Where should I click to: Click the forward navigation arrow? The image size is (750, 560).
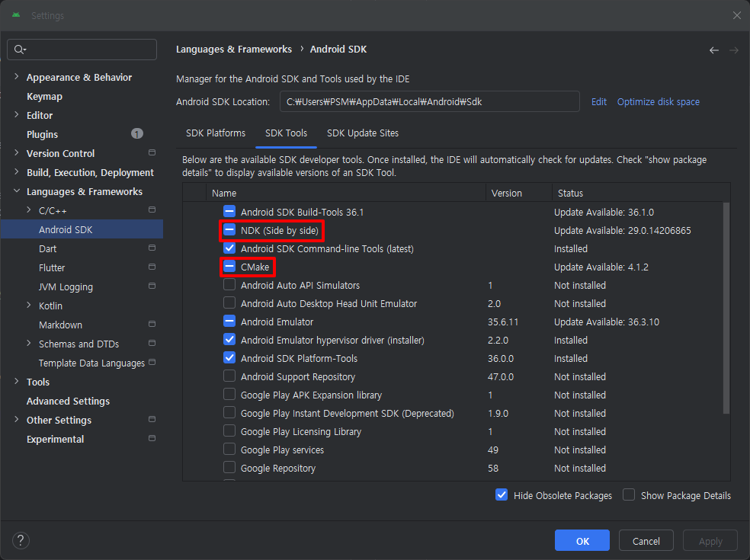(734, 50)
